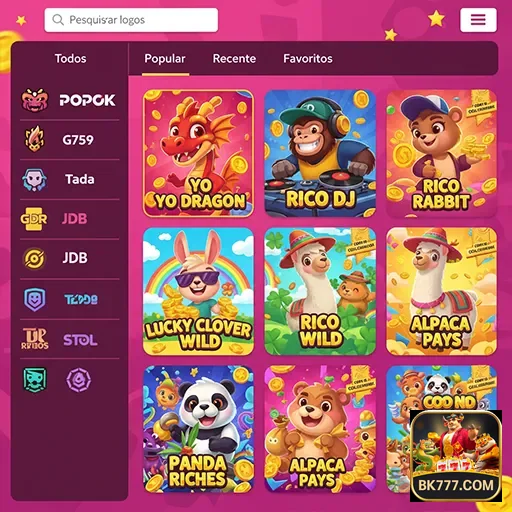512x512 pixels.
Task: Open the Panda Riches game tile
Action: tap(198, 429)
